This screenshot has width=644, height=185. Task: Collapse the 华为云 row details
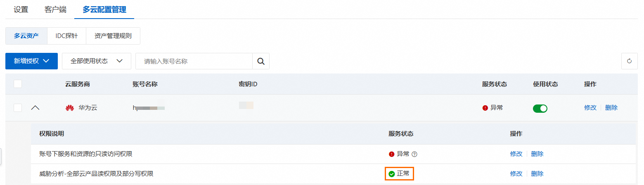36,108
